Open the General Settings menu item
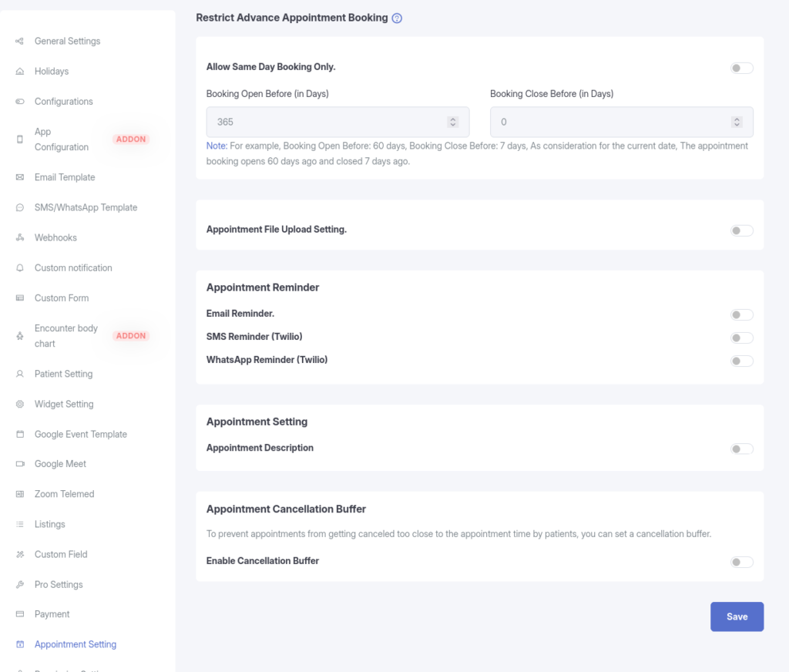The width and height of the screenshot is (789, 672). pos(67,41)
